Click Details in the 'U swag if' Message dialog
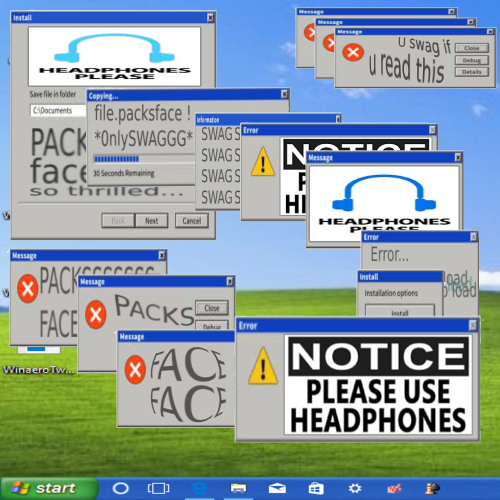Screen dimensions: 500x500 (x=472, y=72)
